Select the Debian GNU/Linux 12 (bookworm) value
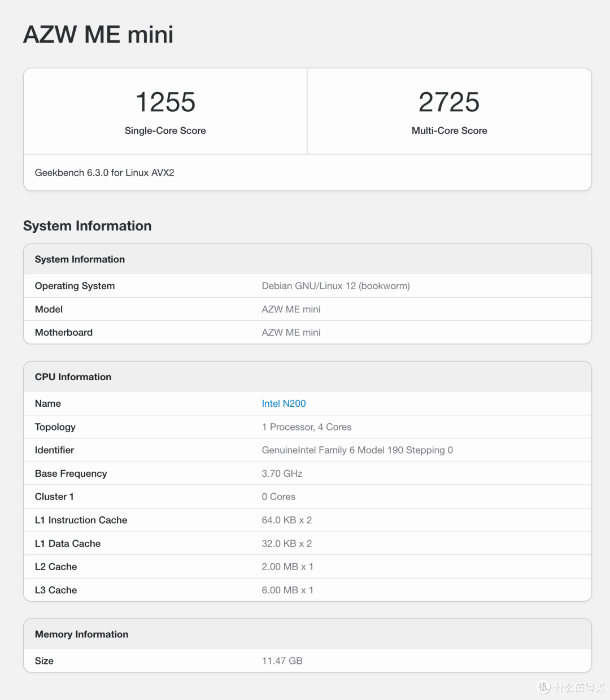 coord(335,286)
